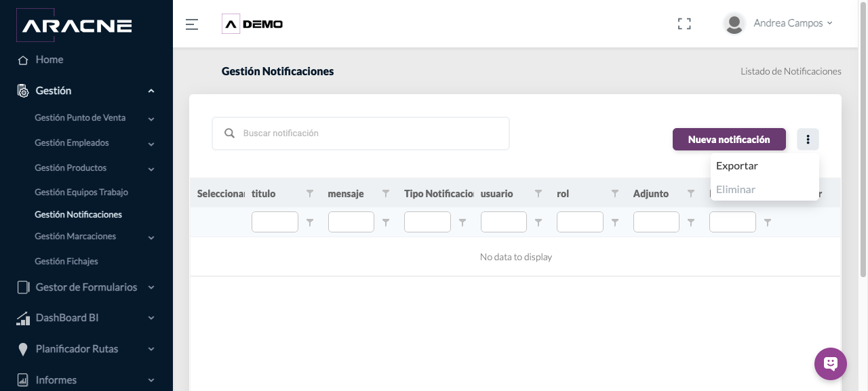The width and height of the screenshot is (868, 391).
Task: Click the search magnifier icon
Action: point(230,133)
